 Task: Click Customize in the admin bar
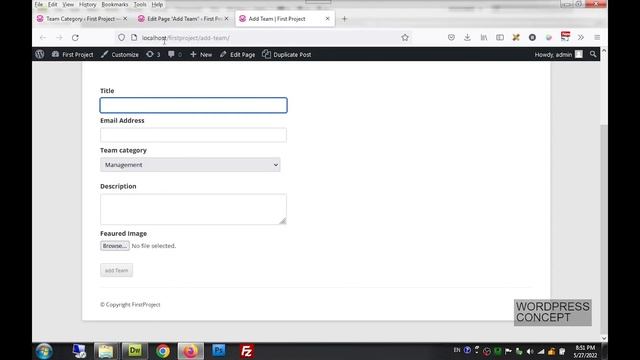[x=120, y=54]
